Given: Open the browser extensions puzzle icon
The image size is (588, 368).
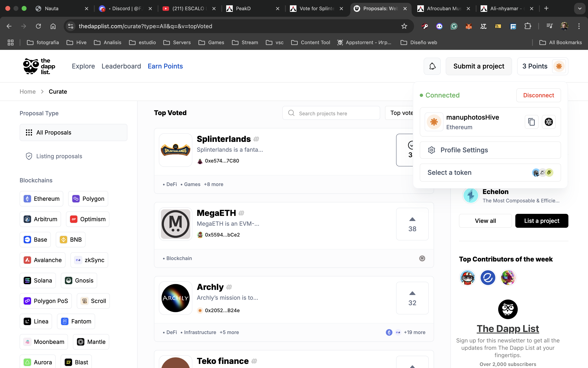Looking at the screenshot, I should click(528, 26).
